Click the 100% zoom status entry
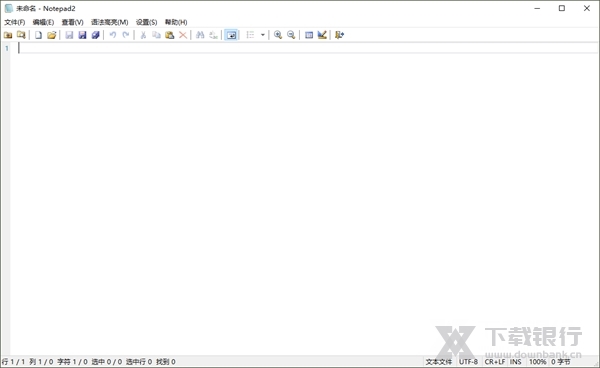This screenshot has height=368, width=600. click(537, 362)
